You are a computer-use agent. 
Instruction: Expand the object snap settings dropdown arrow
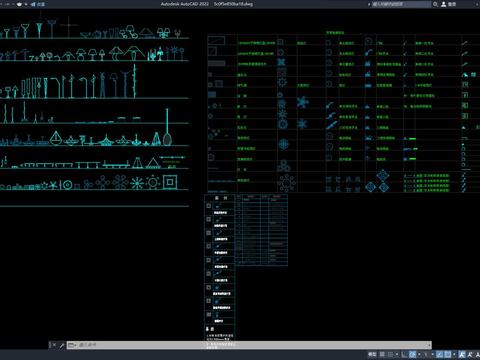[454, 354]
